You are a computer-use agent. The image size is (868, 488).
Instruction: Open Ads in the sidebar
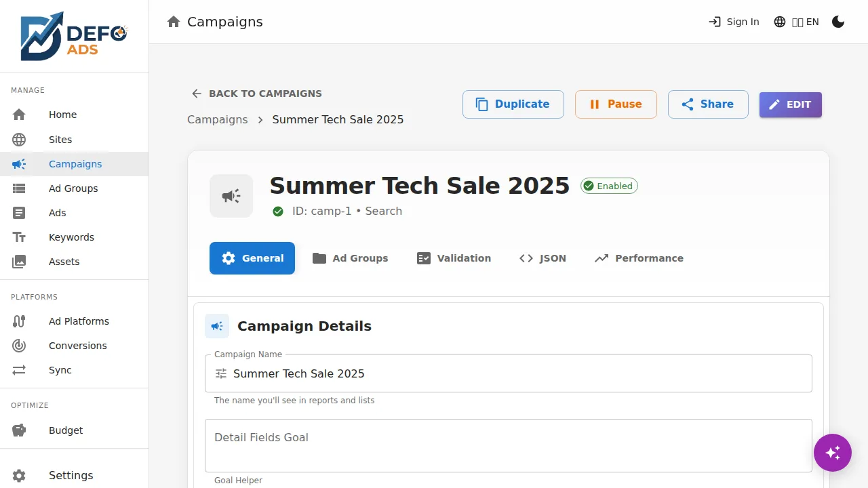tap(74, 213)
